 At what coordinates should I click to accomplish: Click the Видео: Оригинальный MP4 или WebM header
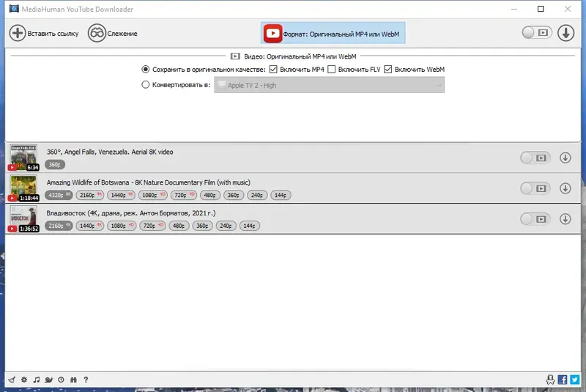point(294,56)
